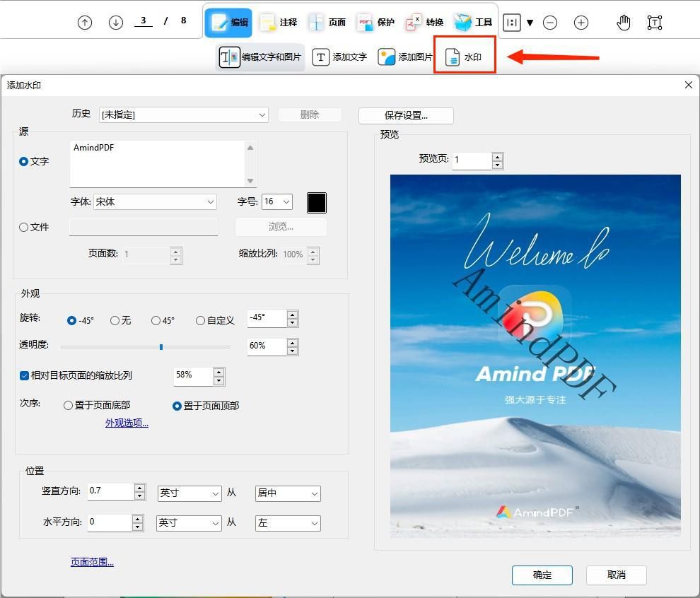Increase 竖直方向 value stepper

(x=140, y=488)
